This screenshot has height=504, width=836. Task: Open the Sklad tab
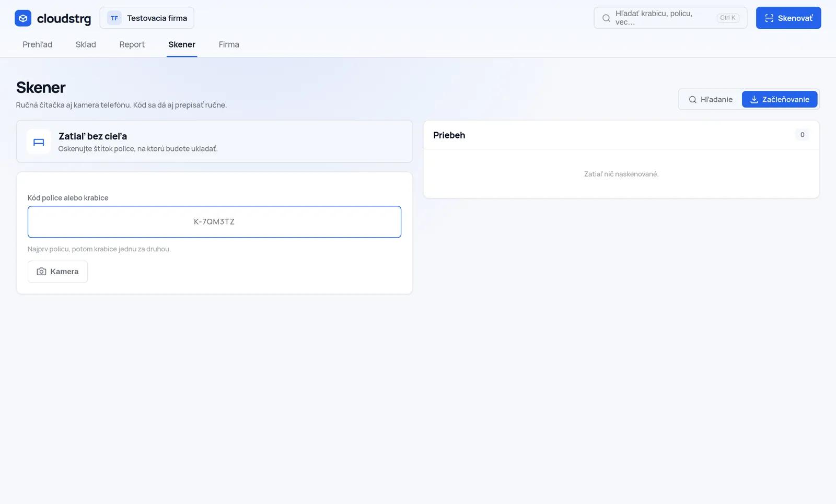[x=86, y=44]
